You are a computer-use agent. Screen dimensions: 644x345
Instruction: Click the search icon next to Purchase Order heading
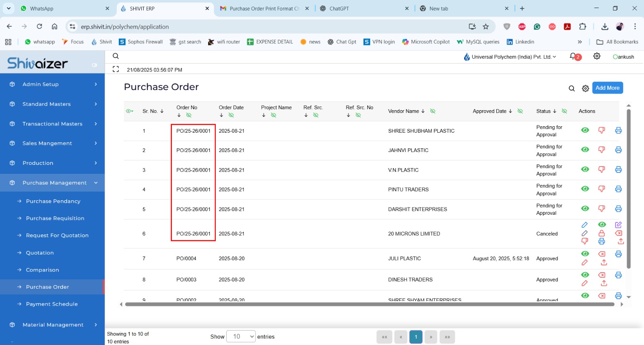pos(572,88)
